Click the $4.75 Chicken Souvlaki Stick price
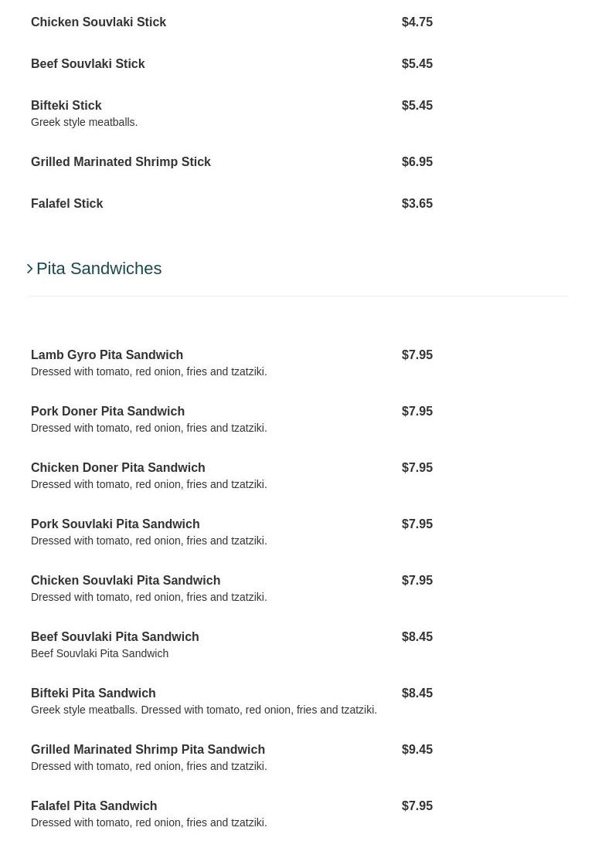Viewport: 595px width, 868px height. pos(417,22)
